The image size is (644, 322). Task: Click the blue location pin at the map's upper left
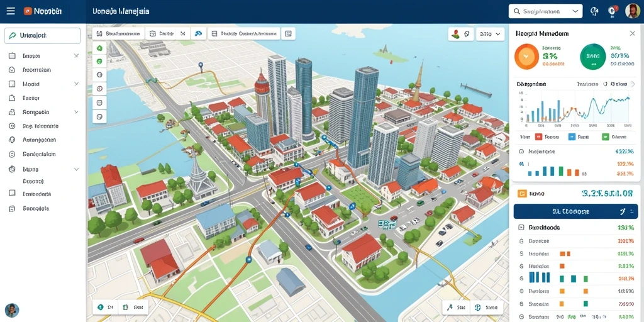click(x=201, y=65)
